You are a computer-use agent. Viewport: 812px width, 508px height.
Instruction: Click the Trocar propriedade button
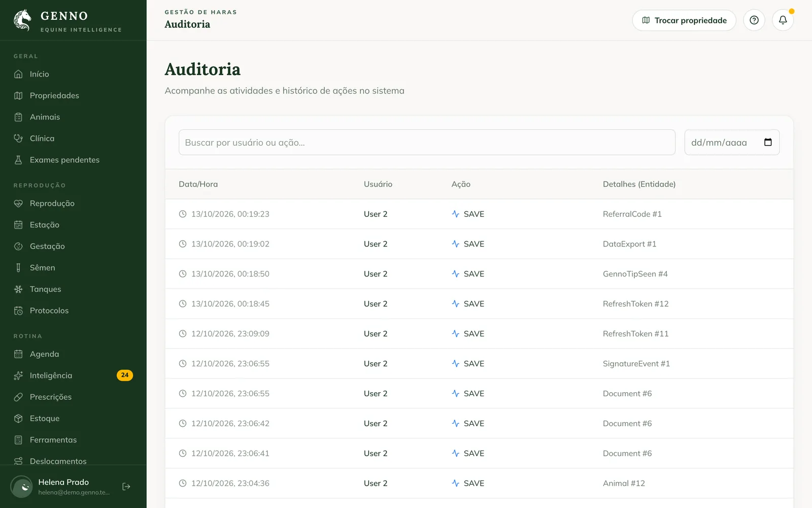pyautogui.click(x=684, y=20)
